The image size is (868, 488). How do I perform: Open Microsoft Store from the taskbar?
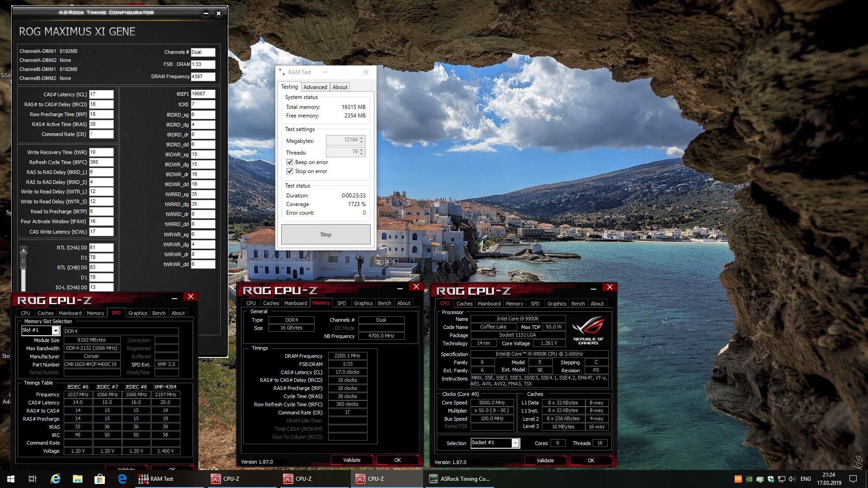click(x=100, y=479)
